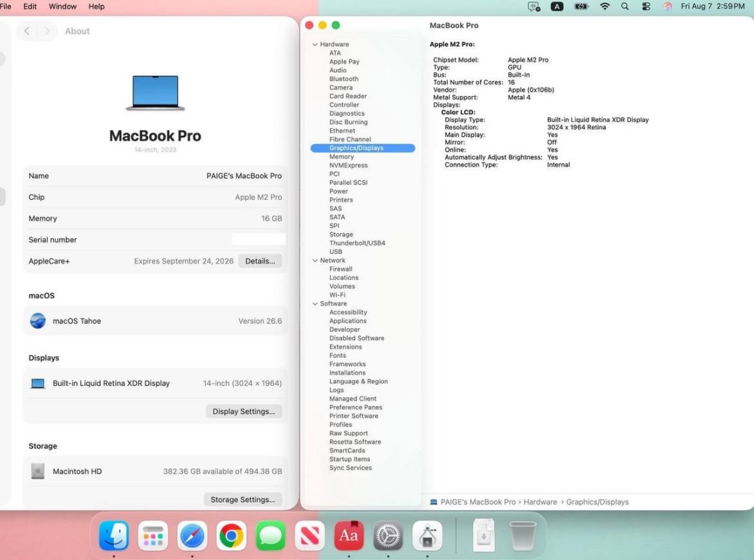The image size is (754, 560).
Task: Click the MacBook Pro image in About
Action: pyautogui.click(x=155, y=93)
